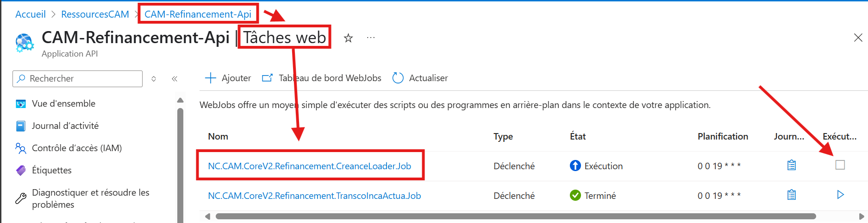
Task: Open logs icon for TranscoIncaActua job
Action: coord(791,195)
